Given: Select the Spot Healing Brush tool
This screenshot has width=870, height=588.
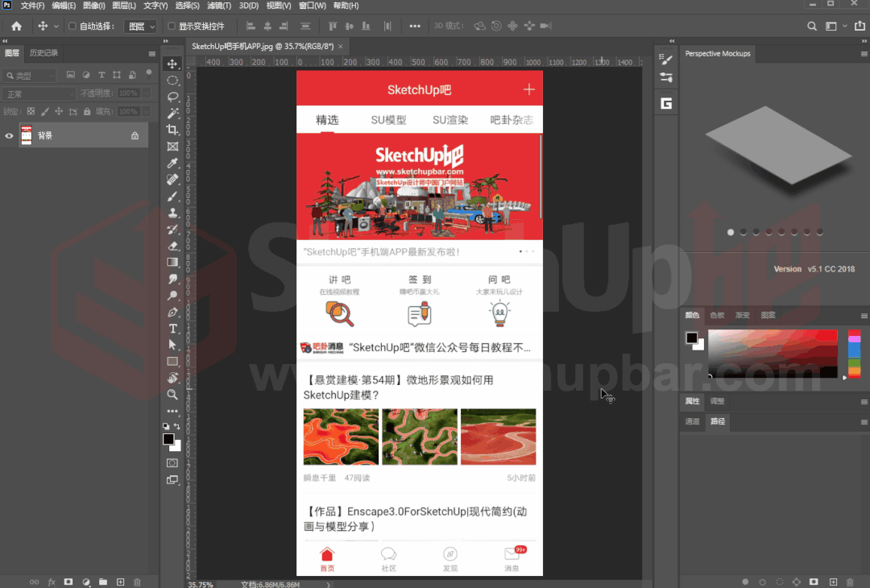Looking at the screenshot, I should coord(172,180).
